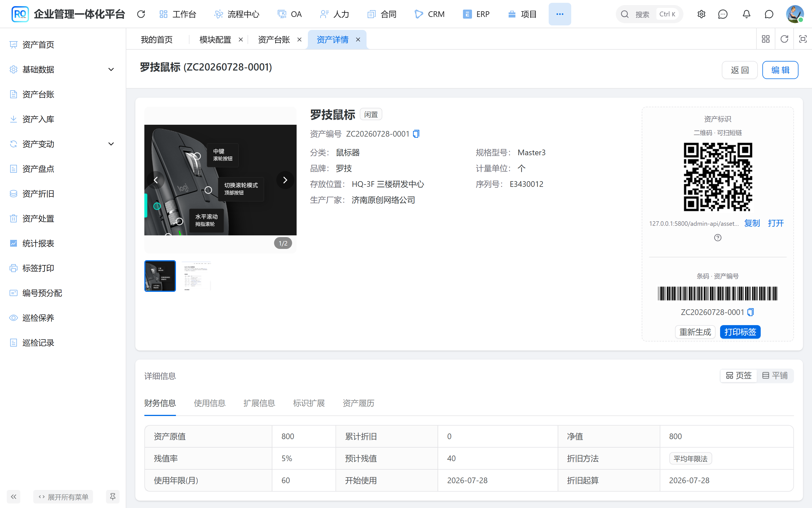Image resolution: width=812 pixels, height=508 pixels.
Task: Switch detail view to 页签 mode
Action: click(x=738, y=376)
